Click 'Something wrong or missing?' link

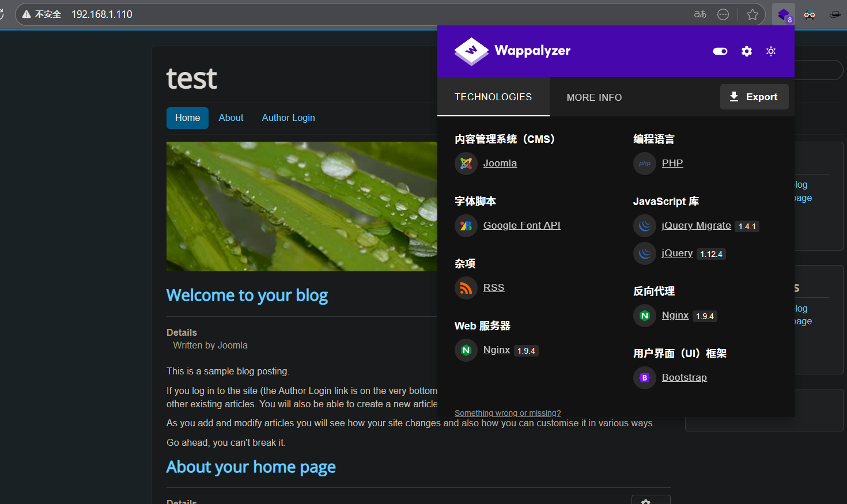pos(507,413)
